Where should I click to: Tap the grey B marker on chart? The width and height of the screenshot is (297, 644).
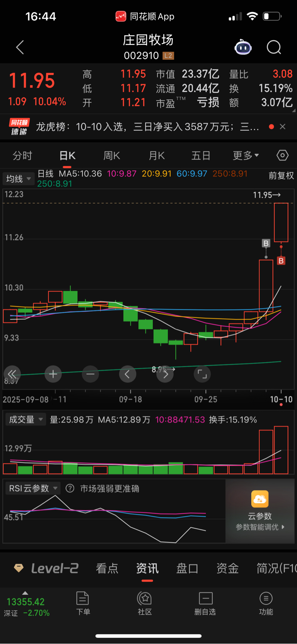266,243
